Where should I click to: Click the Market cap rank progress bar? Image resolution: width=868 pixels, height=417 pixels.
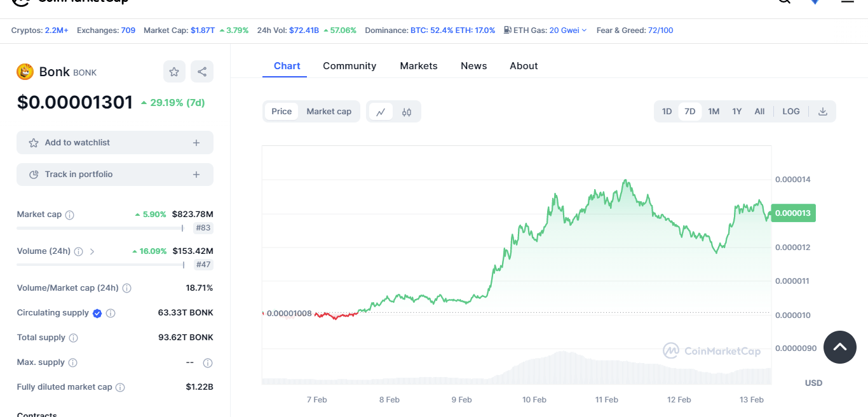(x=100, y=228)
